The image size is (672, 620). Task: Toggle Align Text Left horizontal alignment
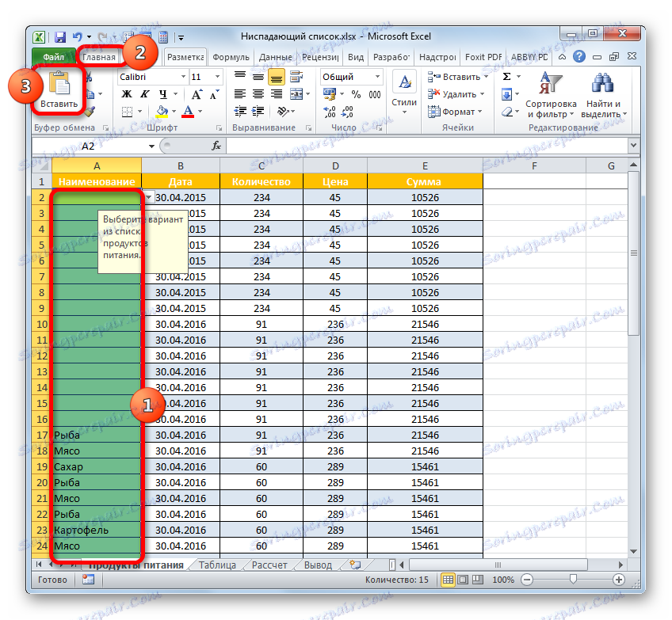click(240, 94)
